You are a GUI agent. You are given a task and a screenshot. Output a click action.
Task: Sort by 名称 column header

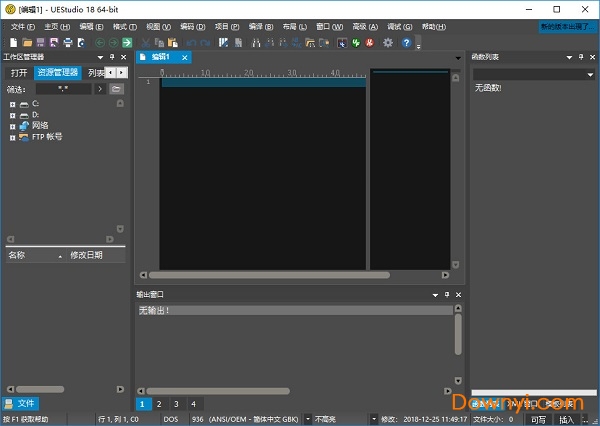(35, 255)
